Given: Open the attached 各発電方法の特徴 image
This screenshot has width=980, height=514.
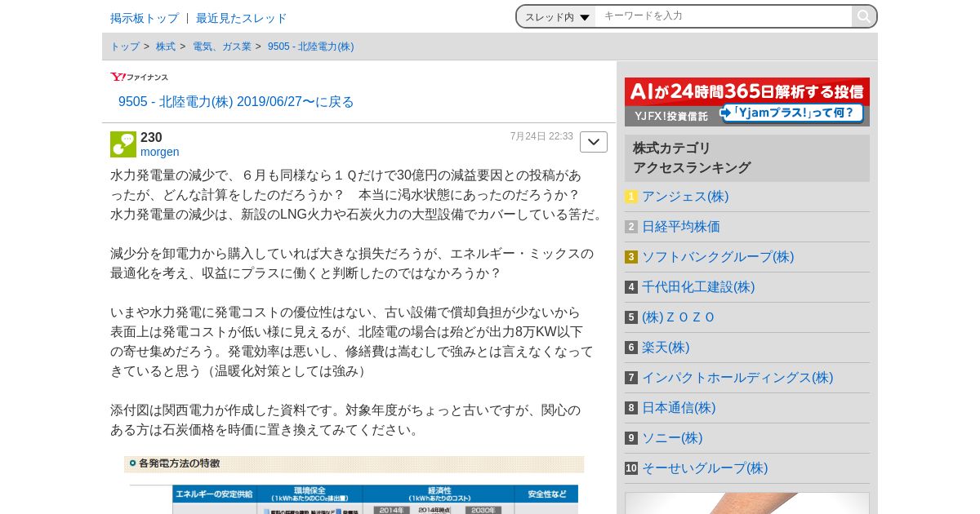Looking at the screenshot, I should click(x=354, y=485).
